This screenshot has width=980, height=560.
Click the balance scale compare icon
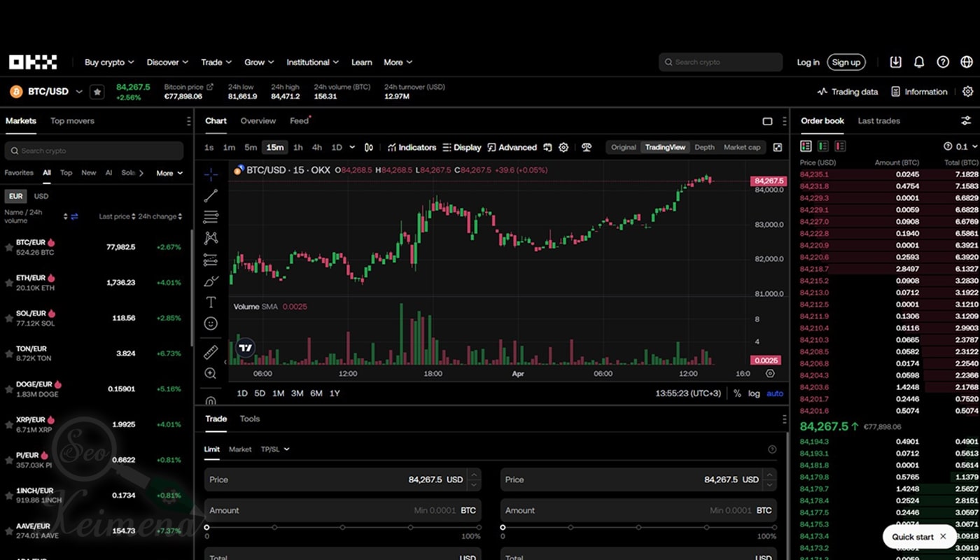point(587,148)
